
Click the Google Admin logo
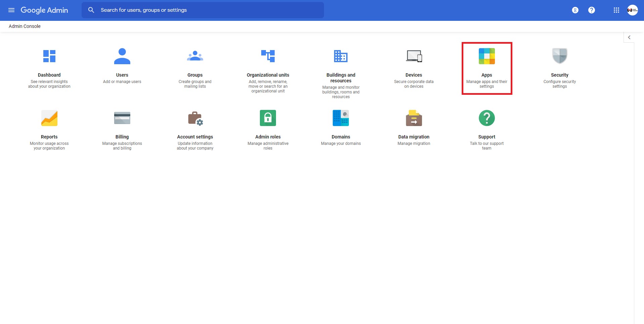coord(44,10)
